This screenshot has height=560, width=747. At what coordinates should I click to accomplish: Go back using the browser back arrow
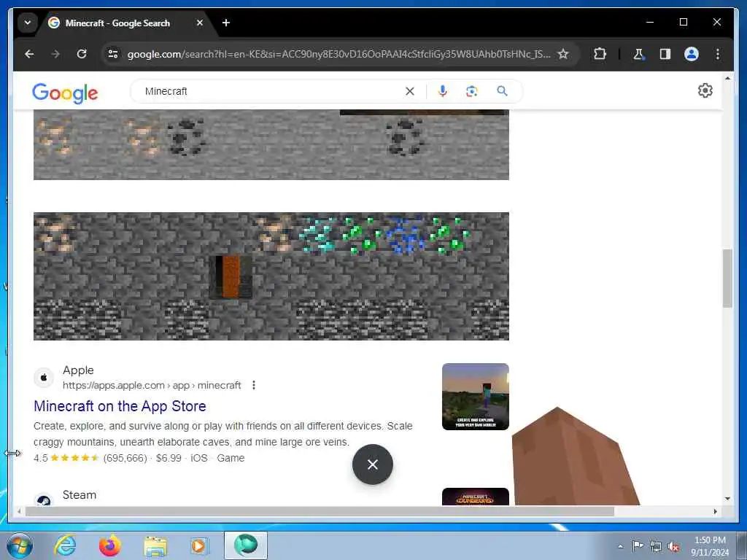29,54
